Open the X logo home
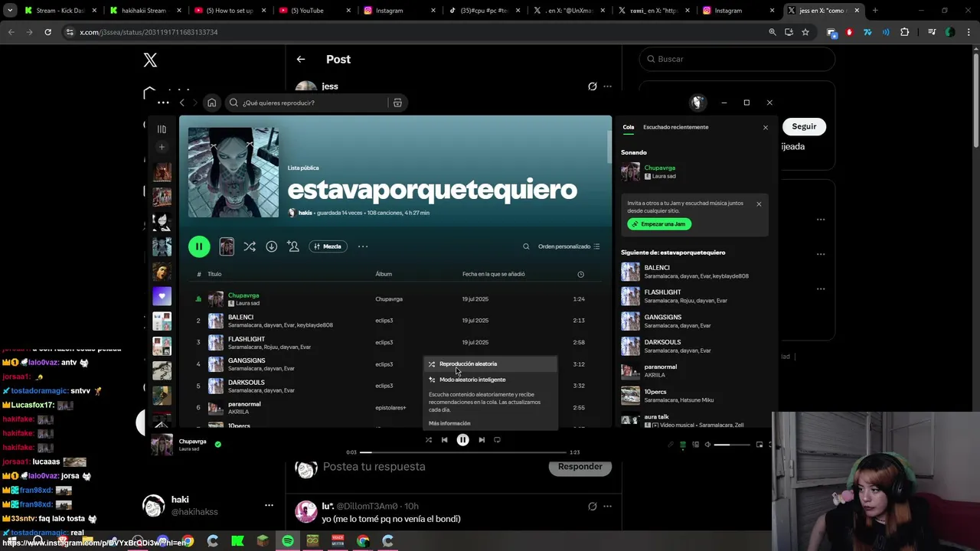The height and width of the screenshot is (551, 980). click(x=150, y=60)
